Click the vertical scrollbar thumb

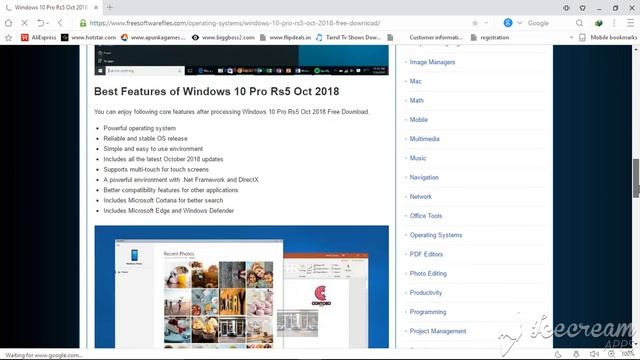[x=636, y=178]
